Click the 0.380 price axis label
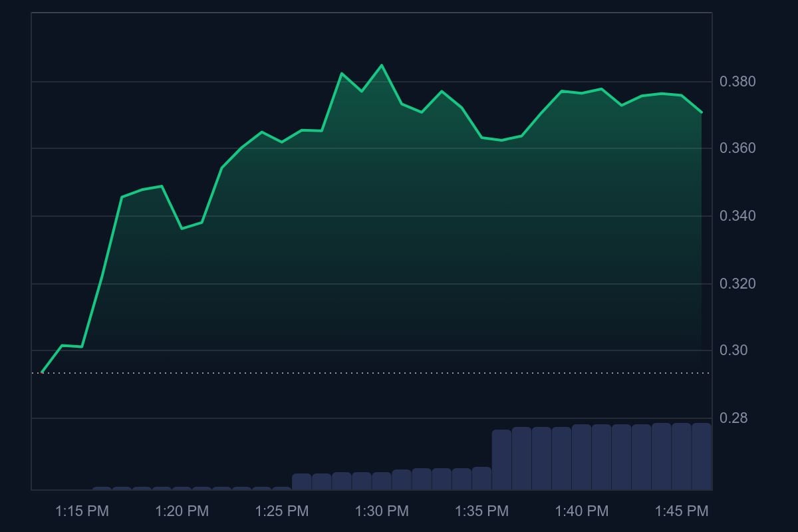The width and height of the screenshot is (798, 532). click(x=737, y=82)
